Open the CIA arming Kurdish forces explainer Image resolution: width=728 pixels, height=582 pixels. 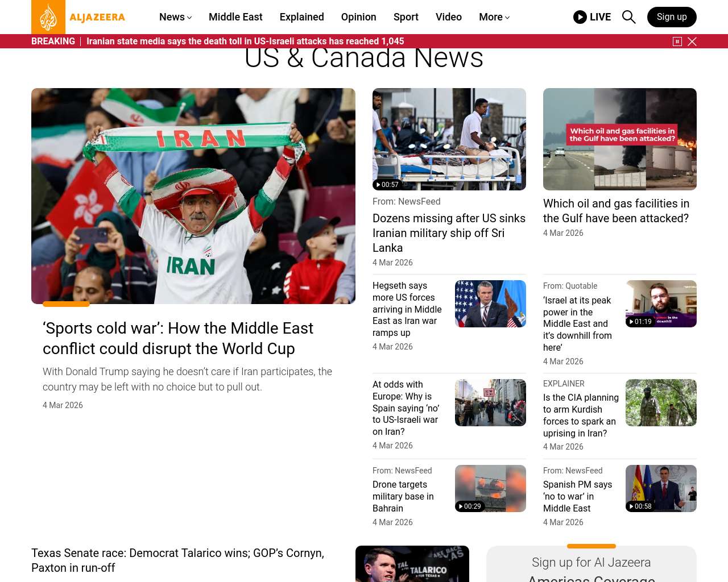pyautogui.click(x=581, y=415)
